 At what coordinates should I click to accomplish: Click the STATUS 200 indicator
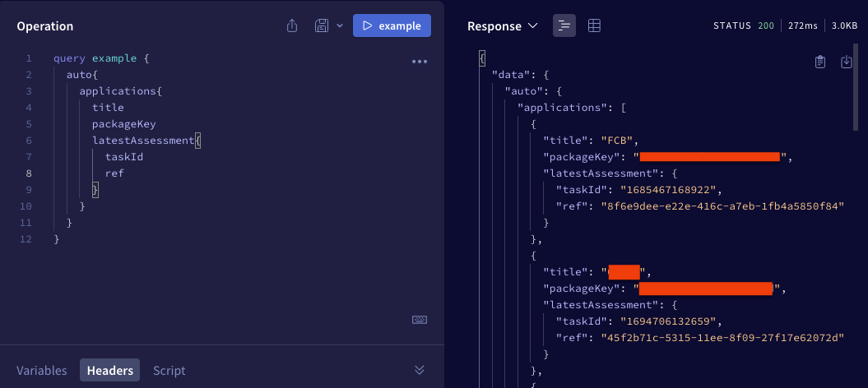pyautogui.click(x=743, y=25)
